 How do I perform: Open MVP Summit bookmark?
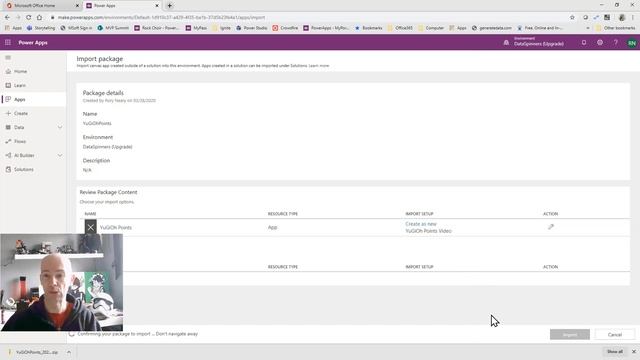pos(113,28)
